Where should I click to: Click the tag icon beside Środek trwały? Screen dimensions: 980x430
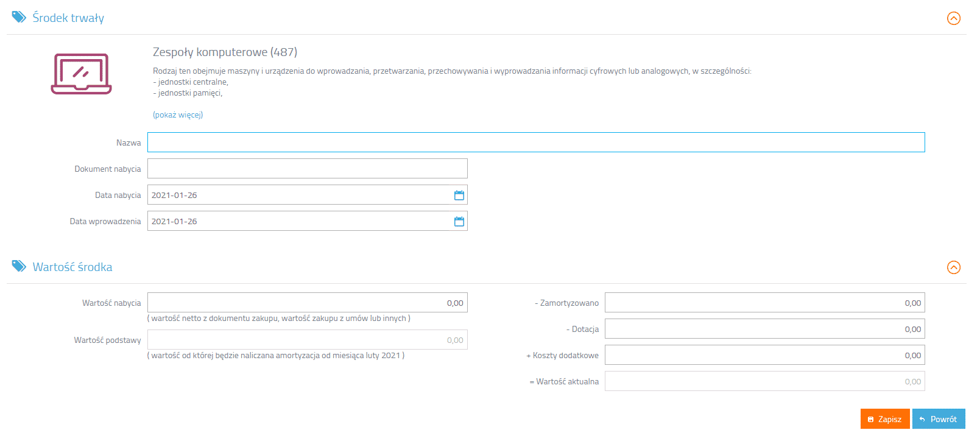pos(19,17)
